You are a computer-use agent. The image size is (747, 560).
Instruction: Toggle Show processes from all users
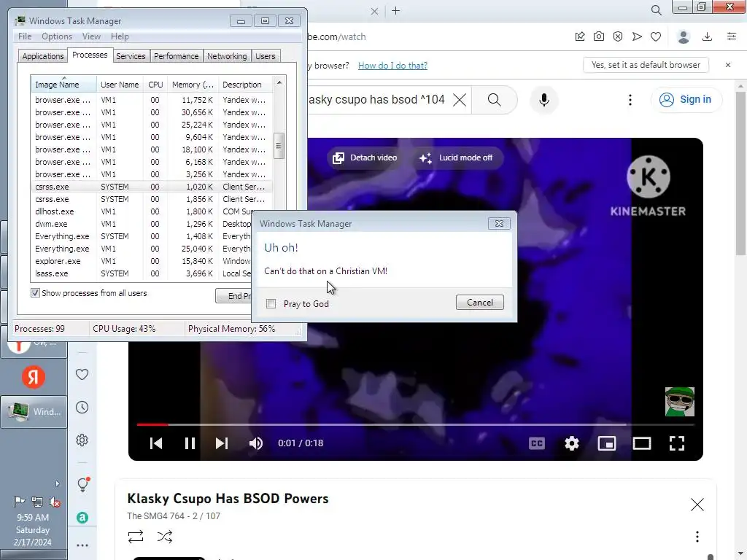click(x=35, y=293)
